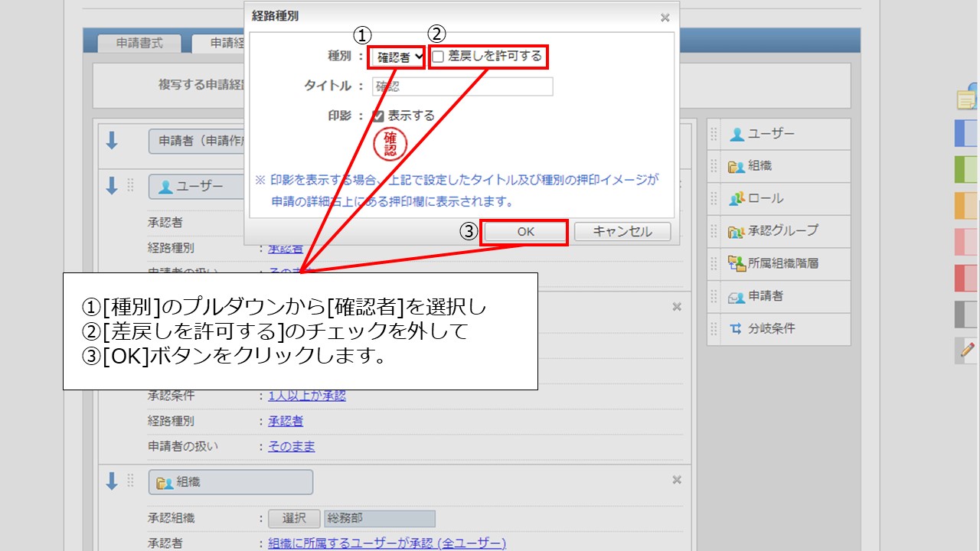Screen dimensions: 980x551
Task: Open the 種別 dropdown showing 確認者
Action: 399,57
